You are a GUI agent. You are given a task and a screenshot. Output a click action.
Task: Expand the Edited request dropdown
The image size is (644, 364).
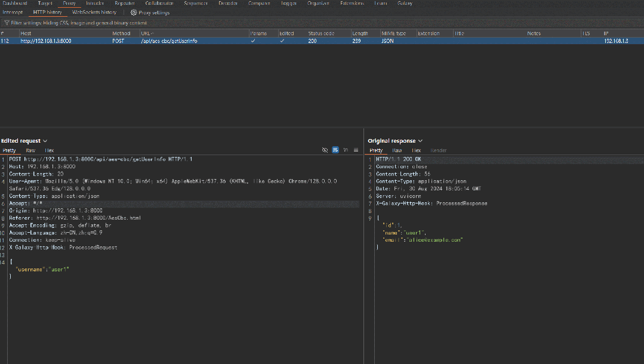45,141
